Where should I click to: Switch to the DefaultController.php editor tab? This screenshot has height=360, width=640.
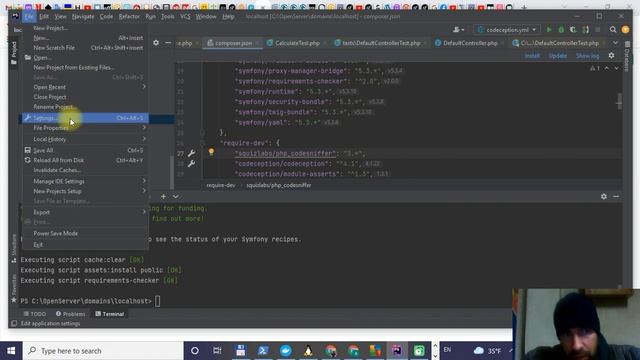469,43
